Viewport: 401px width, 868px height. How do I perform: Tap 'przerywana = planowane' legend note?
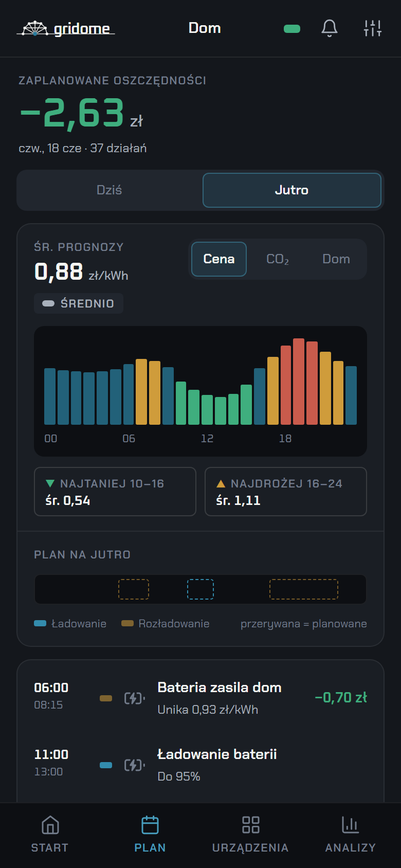click(304, 624)
